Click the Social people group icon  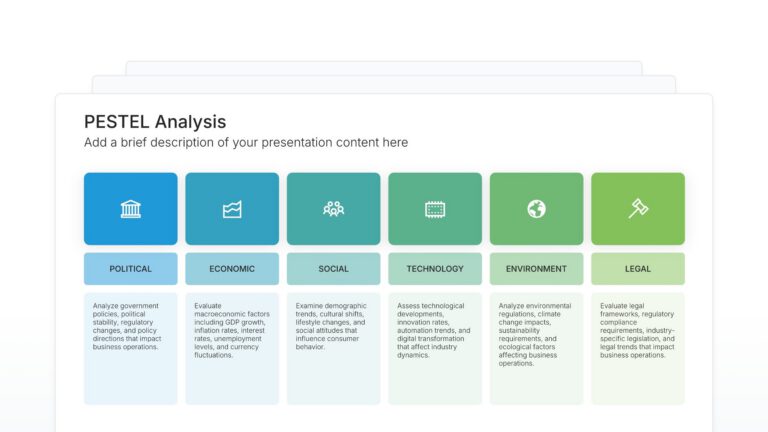pyautogui.click(x=334, y=209)
